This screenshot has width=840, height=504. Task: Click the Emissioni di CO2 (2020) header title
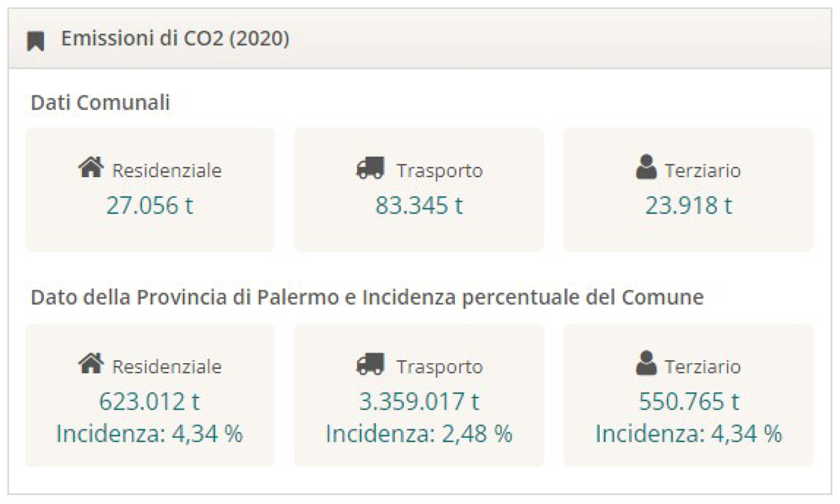[x=175, y=38]
